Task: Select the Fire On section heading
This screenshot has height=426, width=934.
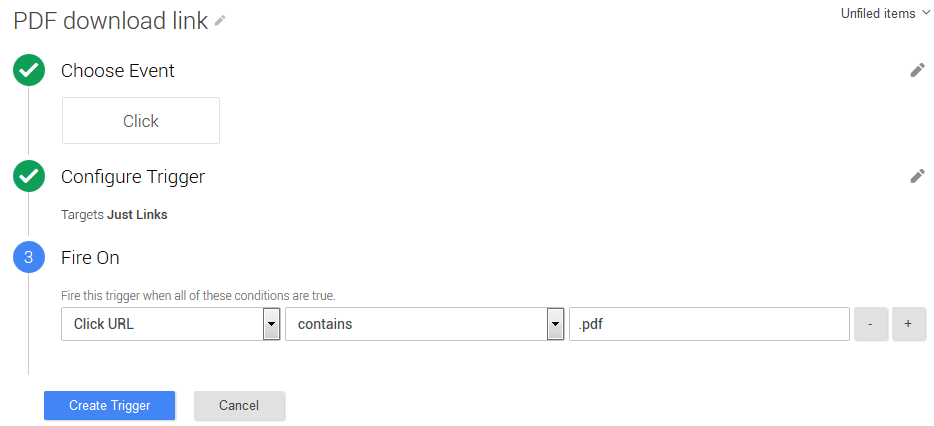Action: [91, 258]
